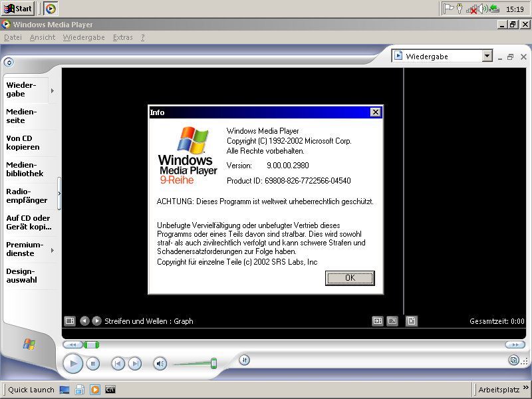Adjust the volume slider handle
The width and height of the screenshot is (532, 399).
coord(213,363)
